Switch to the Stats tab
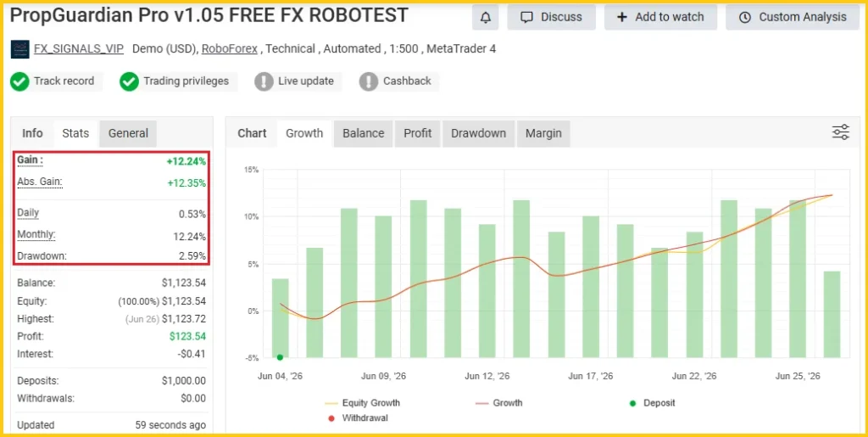The width and height of the screenshot is (868, 437). tap(75, 133)
